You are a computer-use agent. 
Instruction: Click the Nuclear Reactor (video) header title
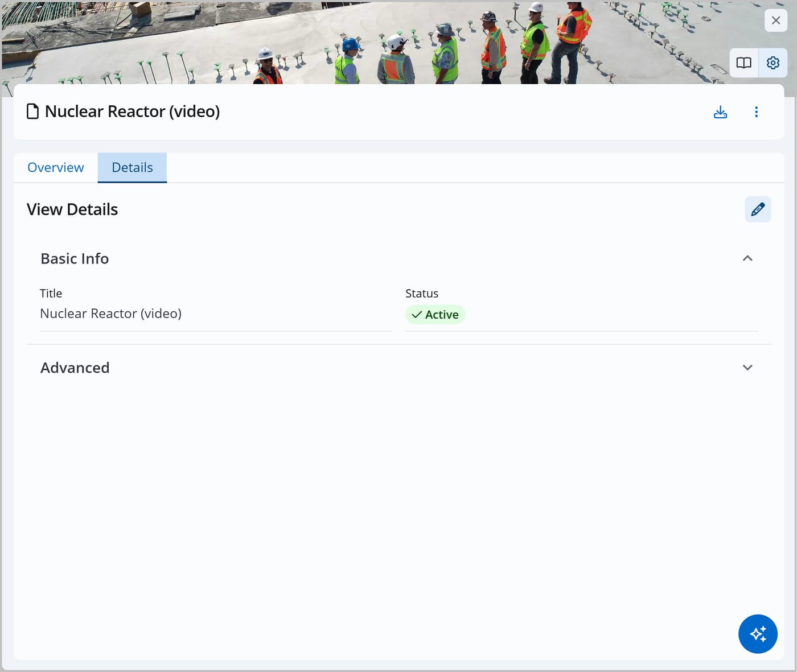(132, 112)
